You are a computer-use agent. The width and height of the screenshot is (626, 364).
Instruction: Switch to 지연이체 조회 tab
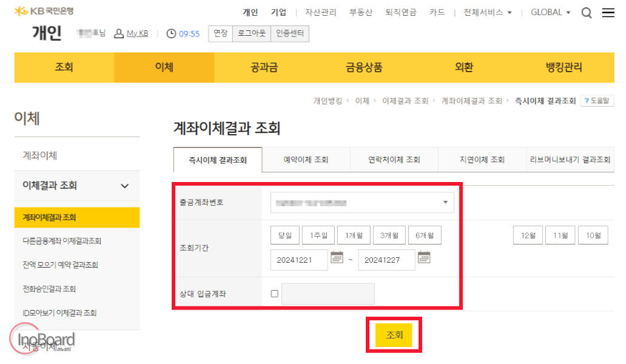click(x=482, y=160)
